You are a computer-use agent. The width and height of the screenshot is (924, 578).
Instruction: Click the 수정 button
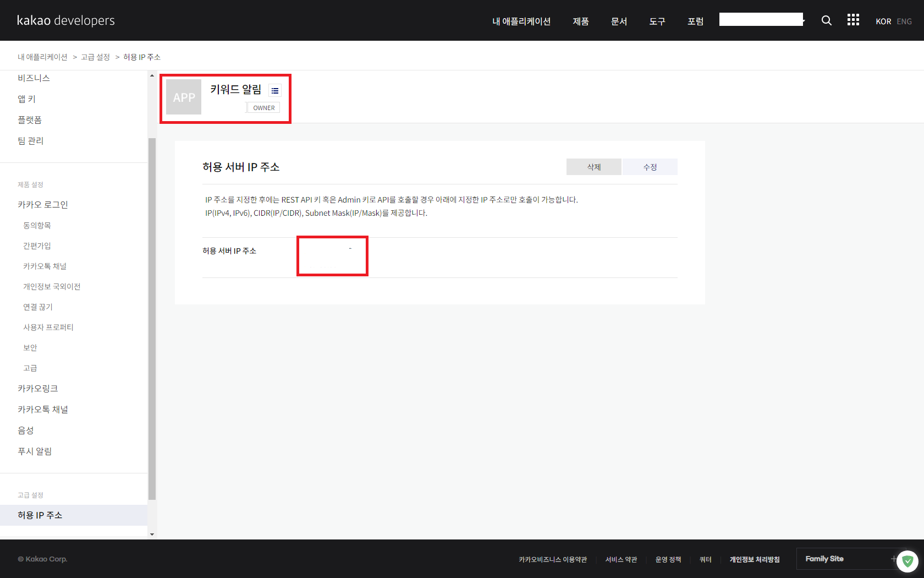coord(650,167)
